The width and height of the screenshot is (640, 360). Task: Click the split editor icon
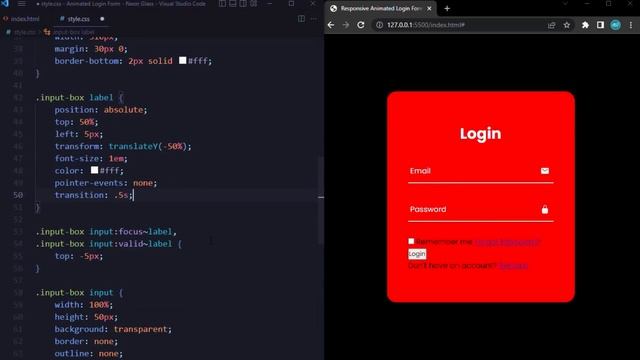point(301,19)
